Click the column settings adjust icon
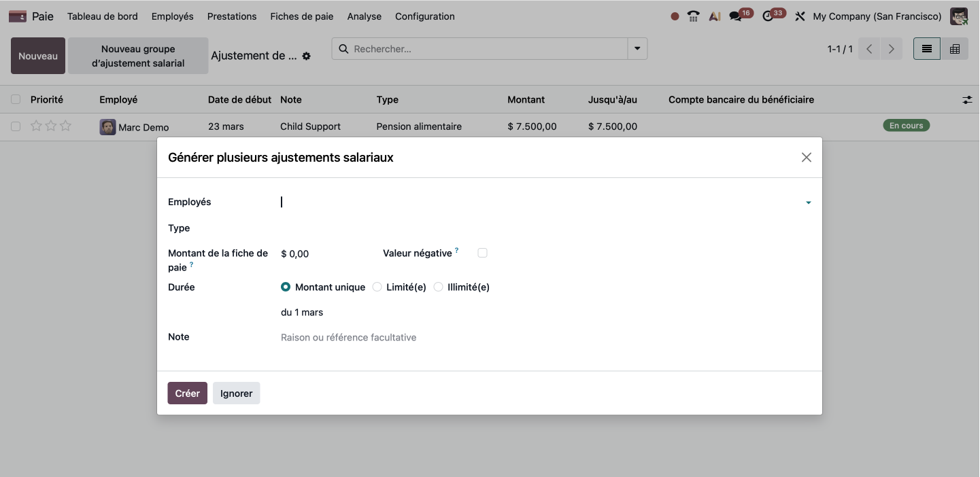This screenshot has width=980, height=477. [x=967, y=100]
